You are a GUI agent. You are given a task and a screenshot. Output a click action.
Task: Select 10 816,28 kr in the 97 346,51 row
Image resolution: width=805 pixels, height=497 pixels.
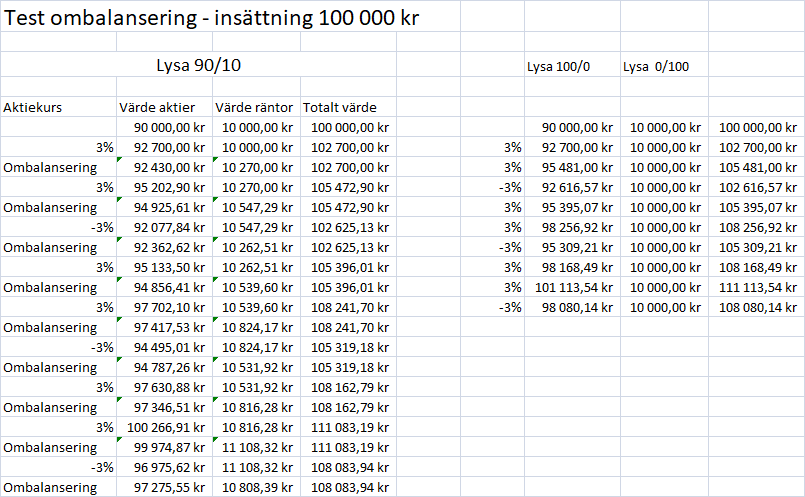(x=257, y=408)
